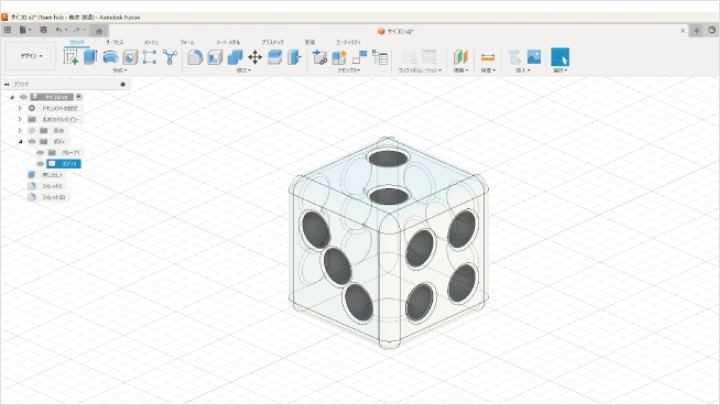
Task: Click the Inspect Measure icon
Action: [488, 57]
